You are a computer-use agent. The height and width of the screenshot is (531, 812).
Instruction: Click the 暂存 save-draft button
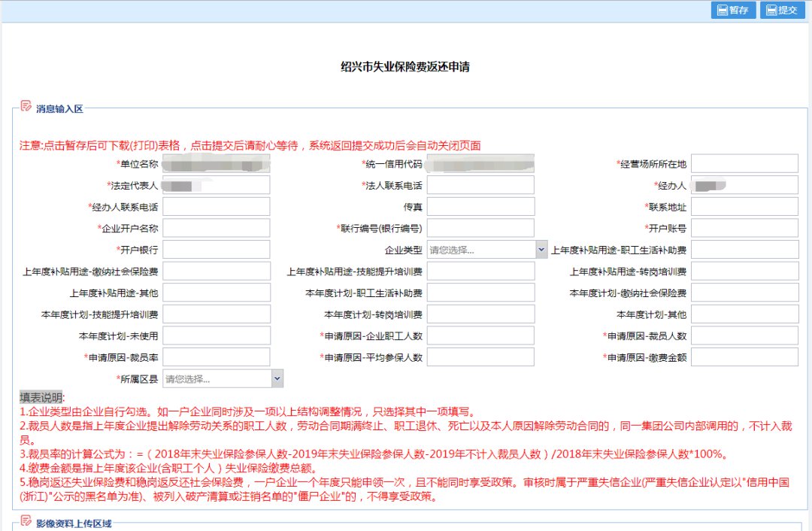click(732, 11)
